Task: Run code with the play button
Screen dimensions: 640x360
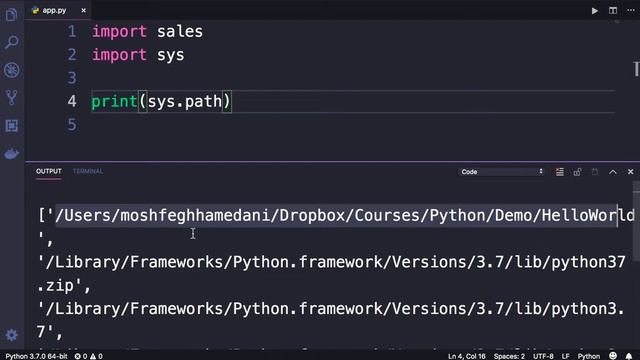Action: (x=595, y=11)
